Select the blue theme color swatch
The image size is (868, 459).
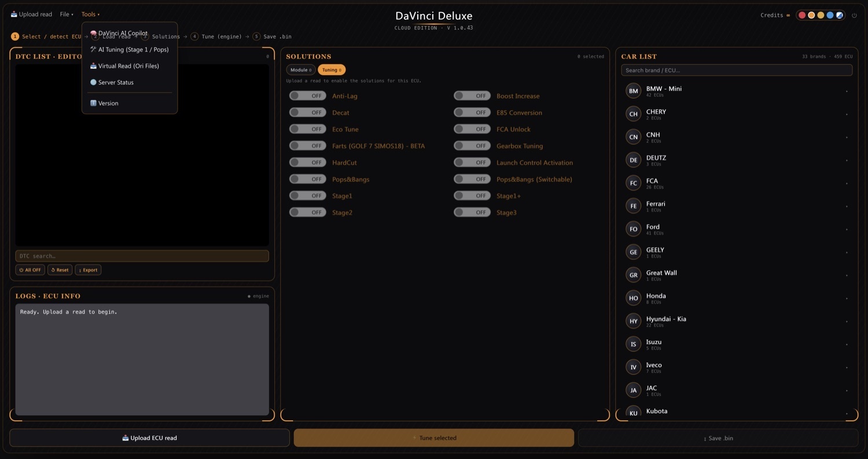(x=830, y=16)
